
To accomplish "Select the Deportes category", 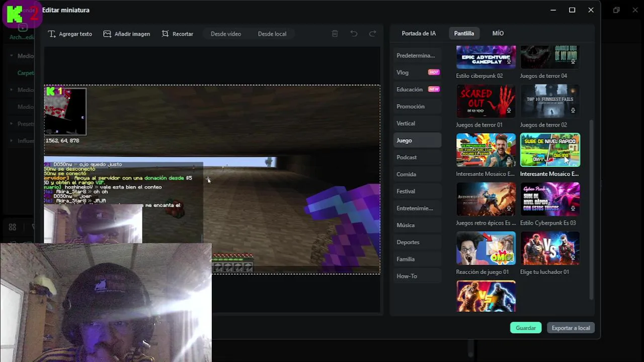I will 417,242.
